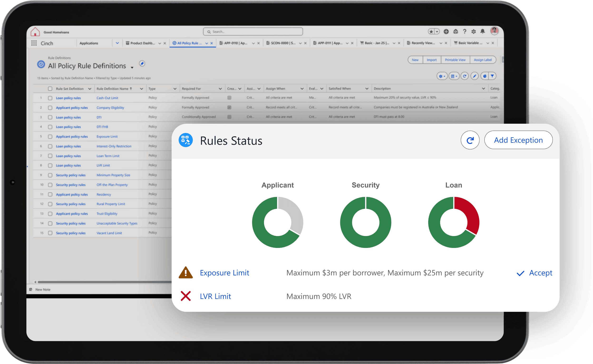Open the app launcher grid icon
This screenshot has width=593, height=364.
click(34, 43)
